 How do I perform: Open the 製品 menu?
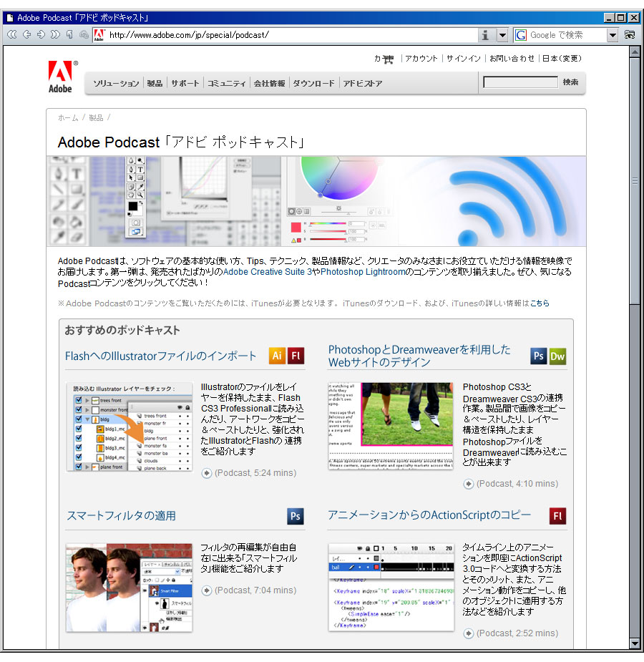click(155, 83)
